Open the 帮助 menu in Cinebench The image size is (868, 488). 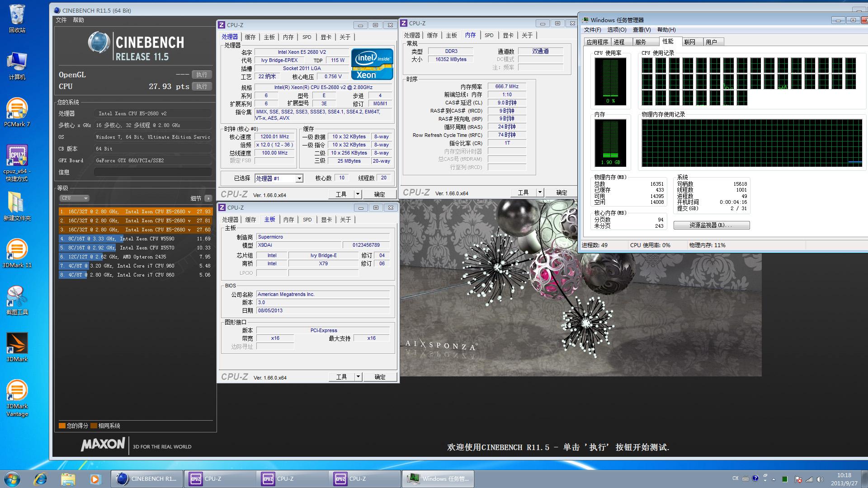(x=78, y=20)
